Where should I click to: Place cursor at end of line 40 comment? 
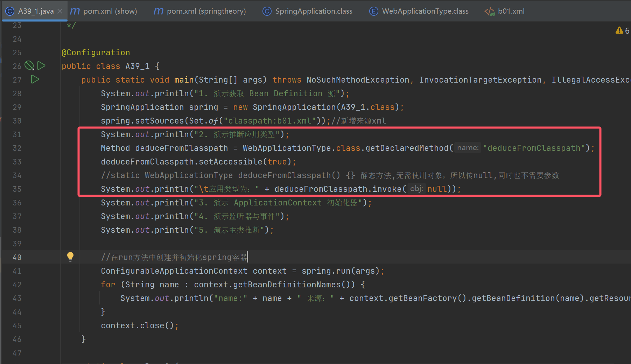point(247,257)
